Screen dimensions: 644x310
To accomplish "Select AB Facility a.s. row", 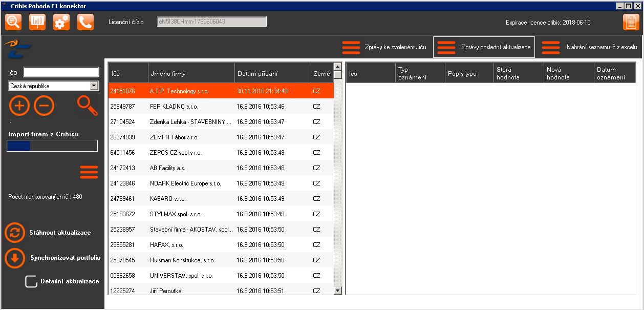I will pos(221,168).
